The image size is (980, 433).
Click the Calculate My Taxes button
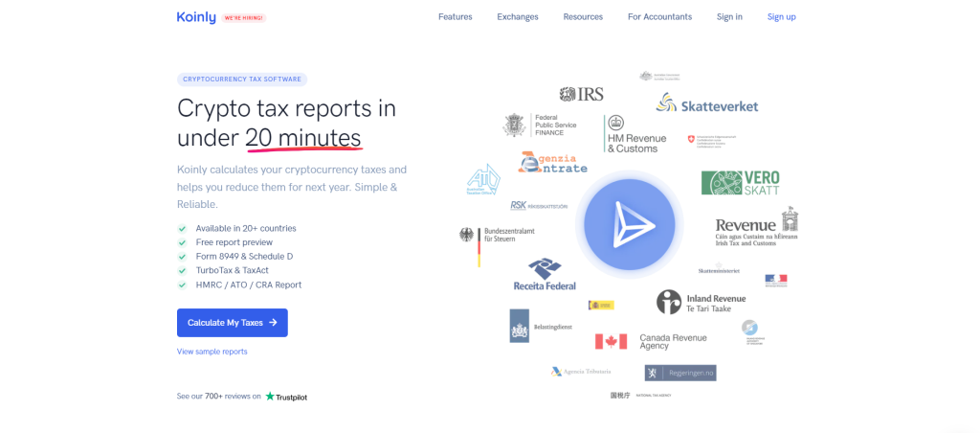(x=233, y=323)
